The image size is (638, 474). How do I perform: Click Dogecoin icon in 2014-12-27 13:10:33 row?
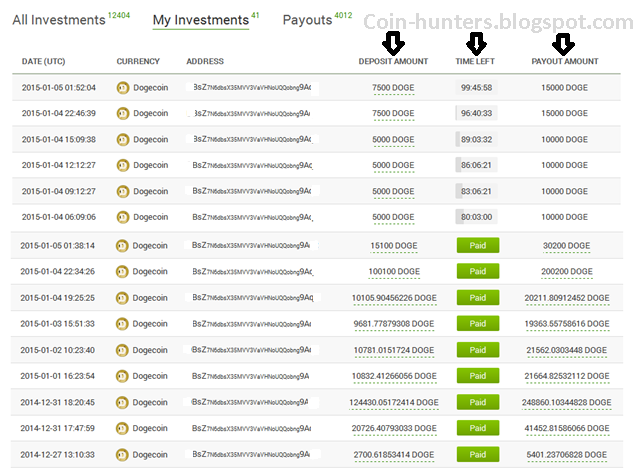122,455
